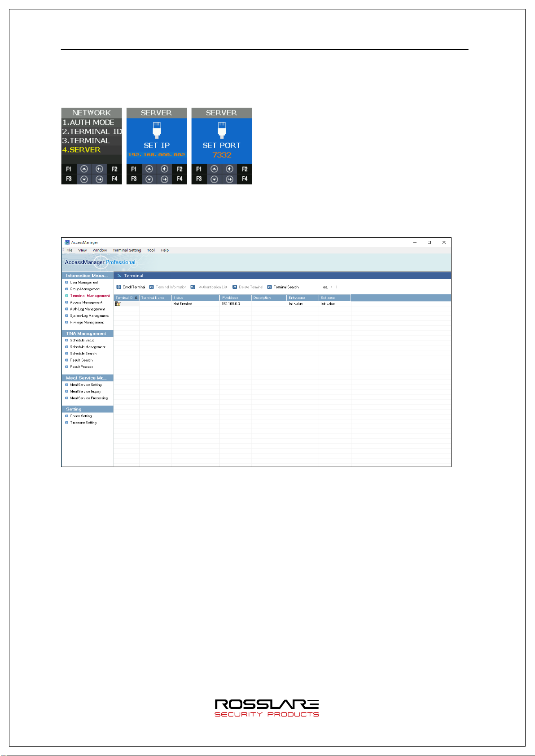Click the Enroll Terminal toolbar button
Screen dimensions: 535x756
[x=131, y=287]
